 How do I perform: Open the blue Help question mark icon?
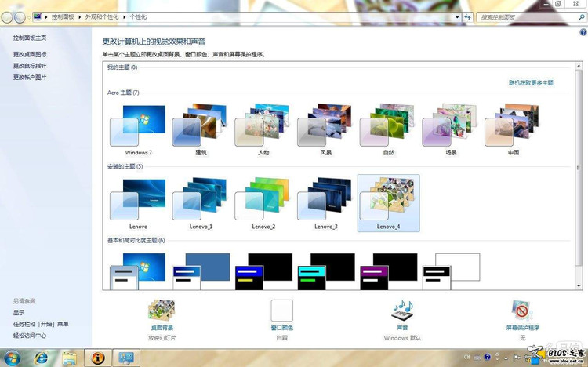tap(583, 32)
